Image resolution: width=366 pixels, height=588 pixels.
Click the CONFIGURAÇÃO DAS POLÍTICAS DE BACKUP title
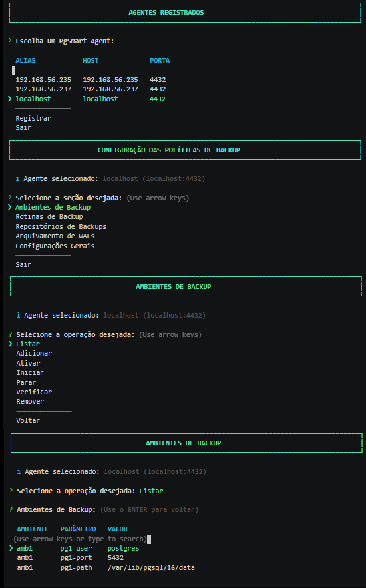click(x=168, y=150)
